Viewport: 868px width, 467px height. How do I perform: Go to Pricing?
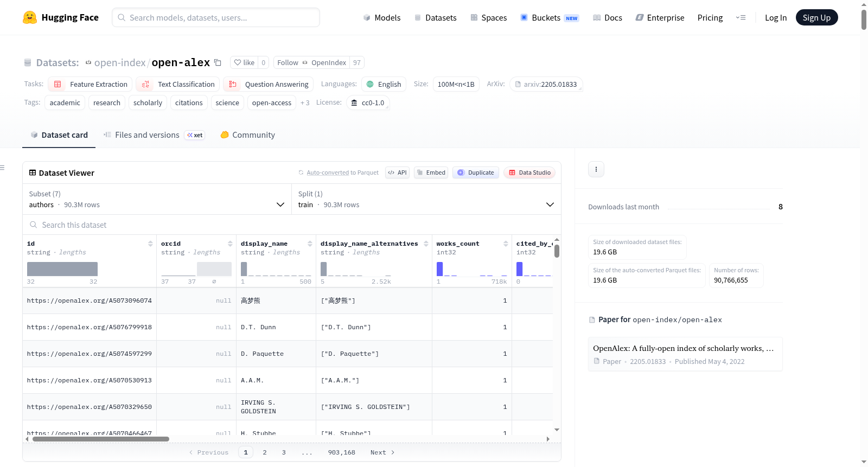point(710,17)
